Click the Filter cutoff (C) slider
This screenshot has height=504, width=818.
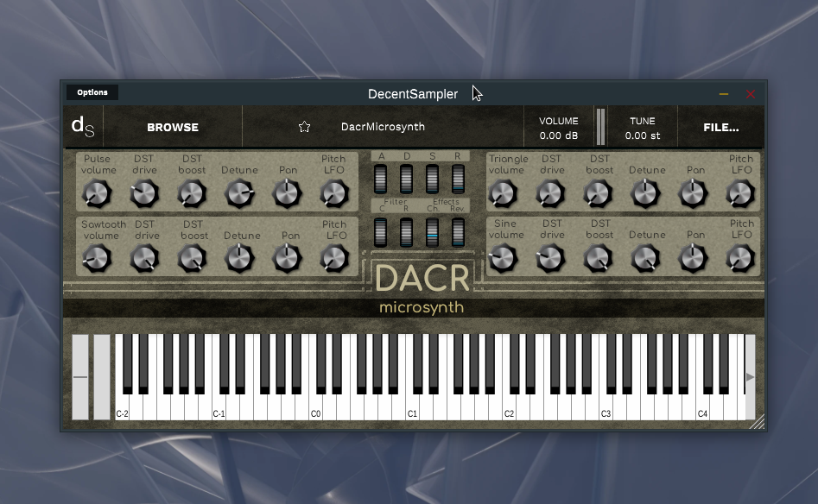[380, 232]
